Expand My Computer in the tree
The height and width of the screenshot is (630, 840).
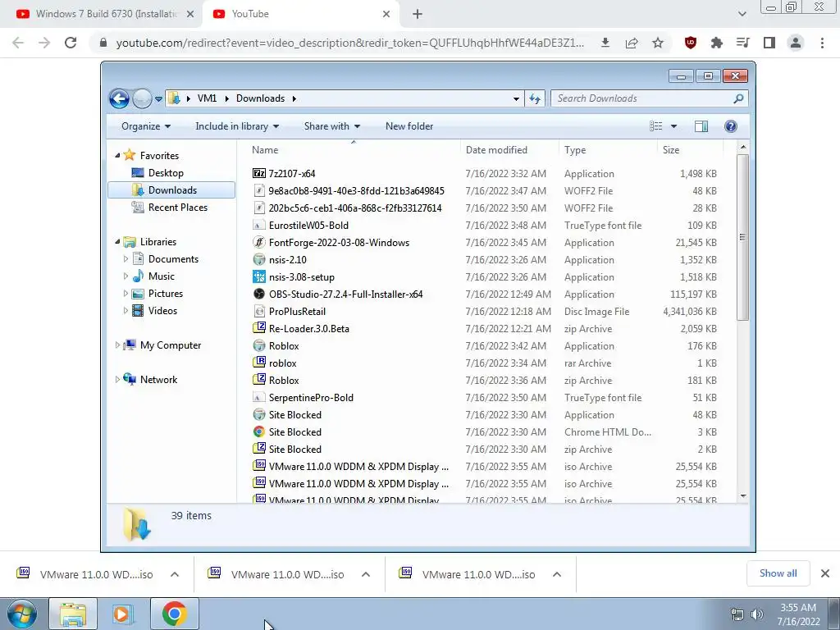[x=117, y=345]
